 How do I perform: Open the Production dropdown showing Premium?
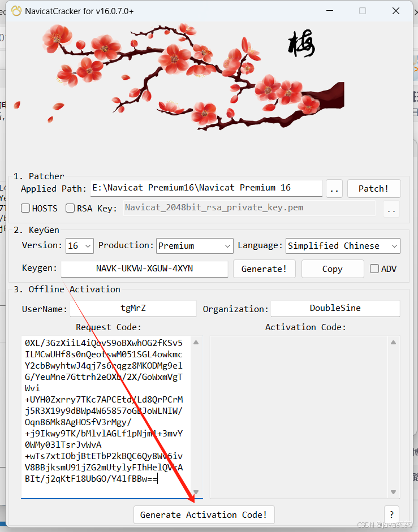click(x=195, y=245)
